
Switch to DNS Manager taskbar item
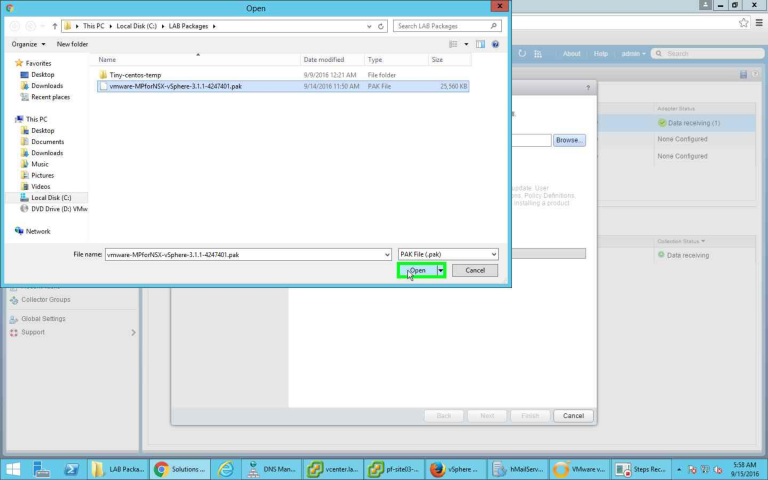[x=271, y=469]
